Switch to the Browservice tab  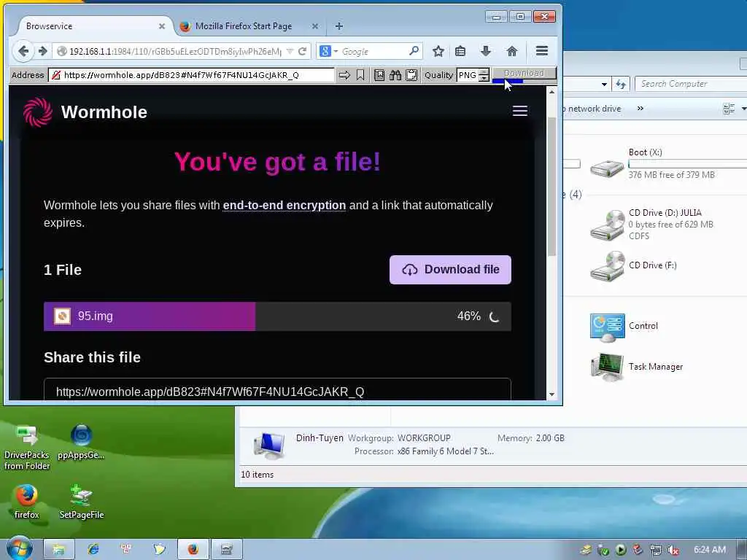(x=90, y=26)
